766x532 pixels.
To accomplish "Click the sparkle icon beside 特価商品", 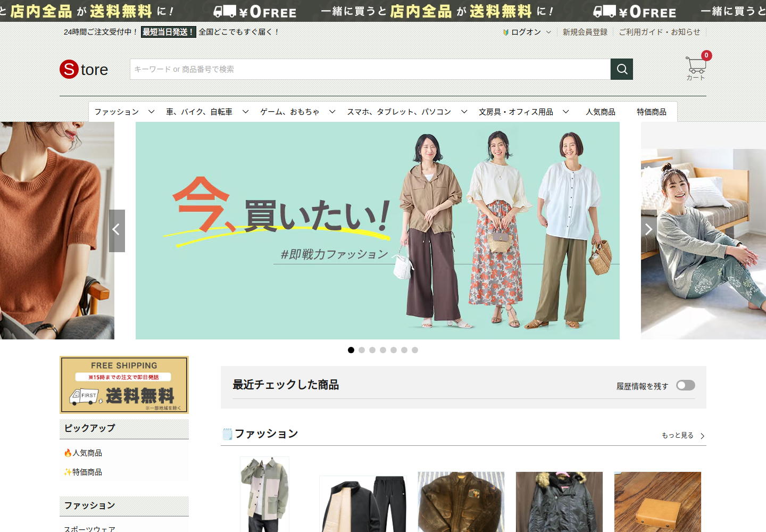I will pos(68,472).
